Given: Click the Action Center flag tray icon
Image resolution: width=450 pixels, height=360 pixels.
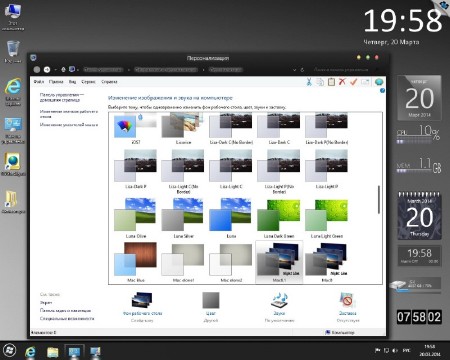Looking at the screenshot, I should [378, 350].
